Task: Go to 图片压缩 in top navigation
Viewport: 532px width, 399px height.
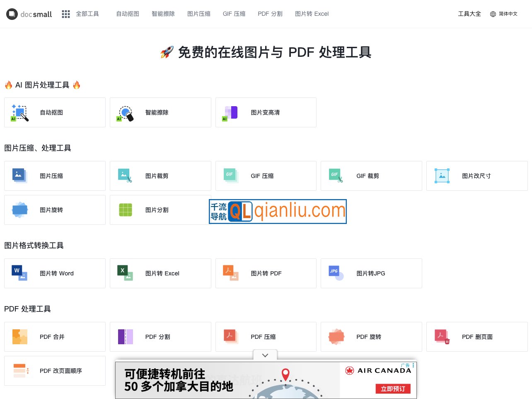Action: click(x=199, y=14)
